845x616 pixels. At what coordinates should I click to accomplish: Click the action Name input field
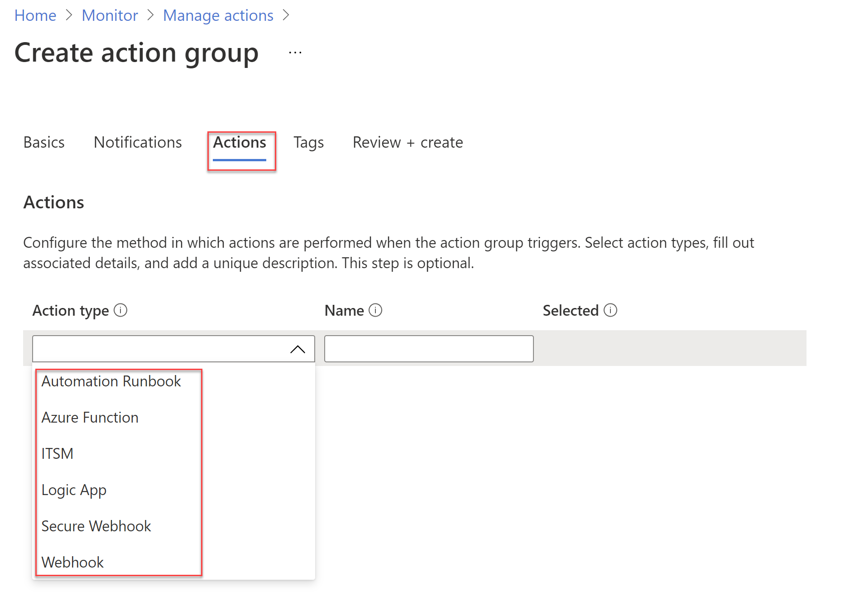429,349
